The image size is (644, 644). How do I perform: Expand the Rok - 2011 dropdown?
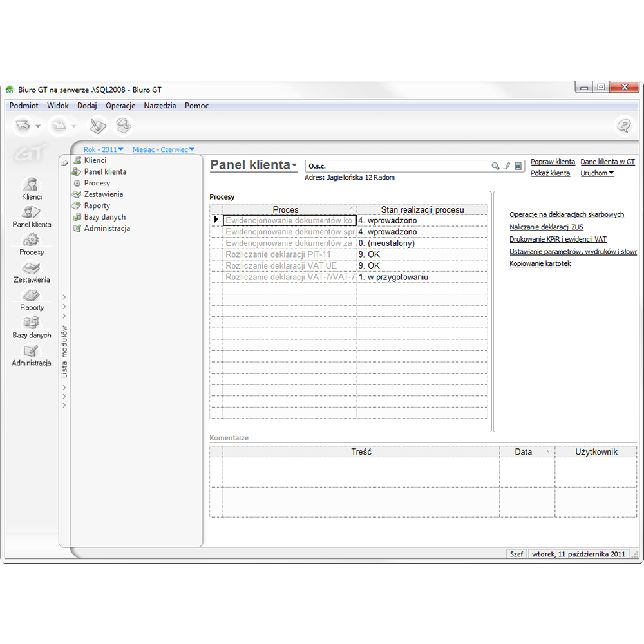click(x=103, y=150)
